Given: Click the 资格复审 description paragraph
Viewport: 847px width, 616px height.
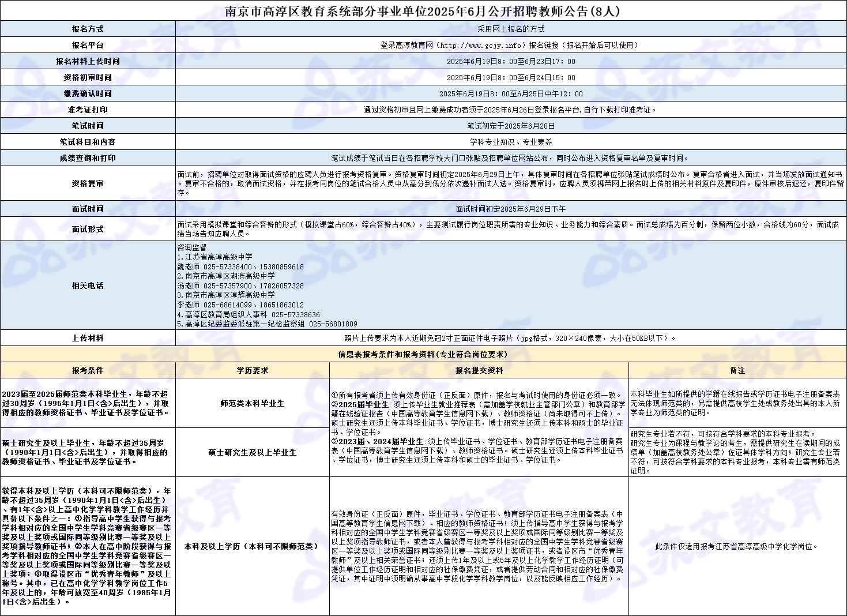Looking at the screenshot, I should pos(511,183).
